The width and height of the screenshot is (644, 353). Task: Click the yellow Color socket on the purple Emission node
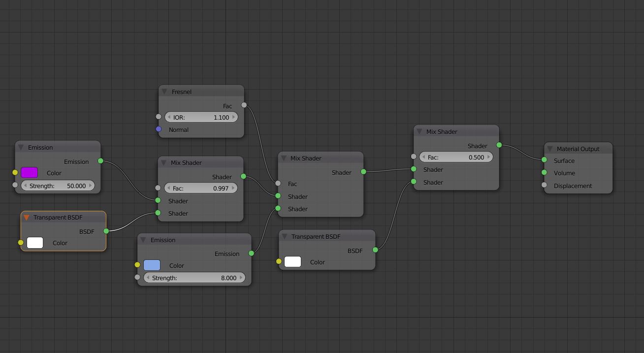pos(15,172)
